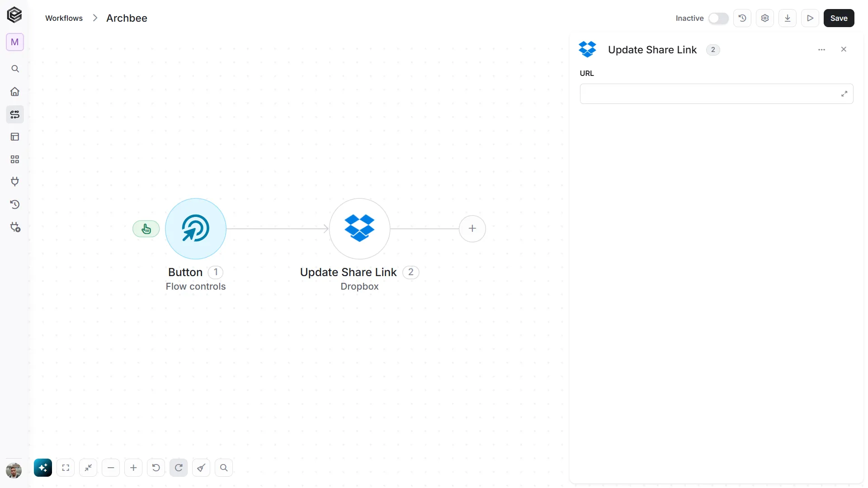Open the history sidebar icon
The width and height of the screenshot is (868, 488).
pos(15,205)
